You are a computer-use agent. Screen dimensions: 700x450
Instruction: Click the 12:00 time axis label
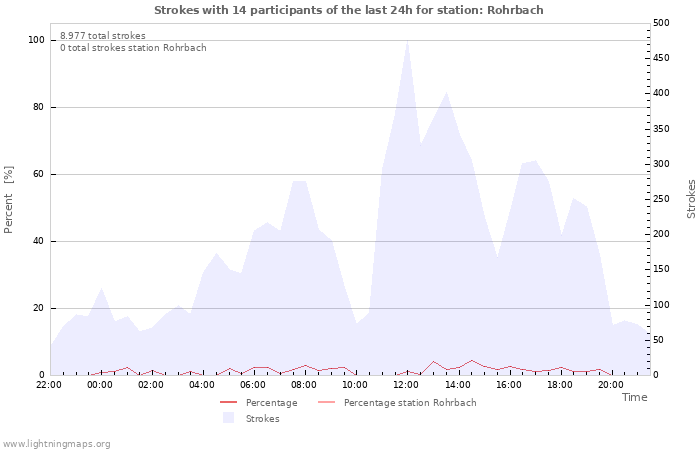click(406, 385)
